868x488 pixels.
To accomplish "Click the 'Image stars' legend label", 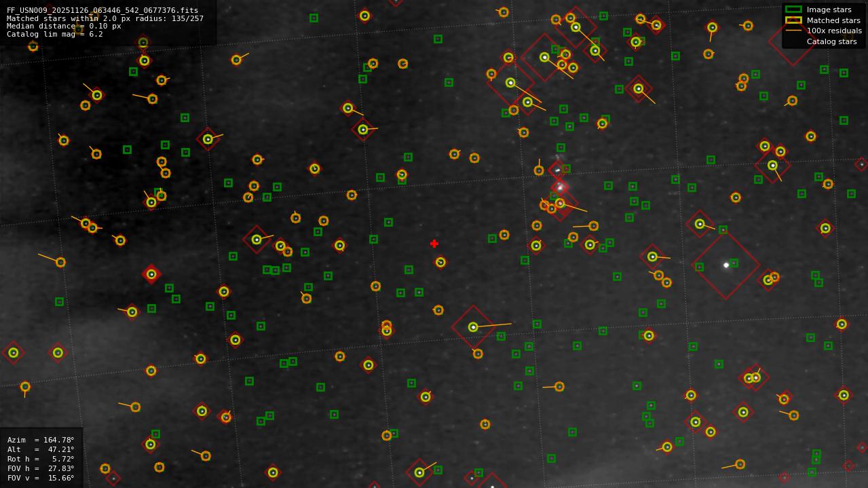I will click(x=829, y=10).
